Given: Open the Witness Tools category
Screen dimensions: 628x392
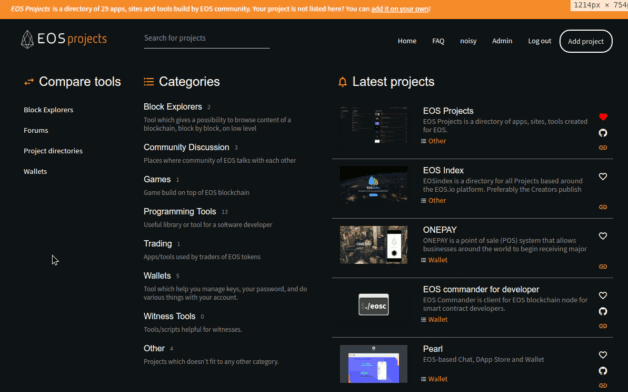Looking at the screenshot, I should [169, 316].
